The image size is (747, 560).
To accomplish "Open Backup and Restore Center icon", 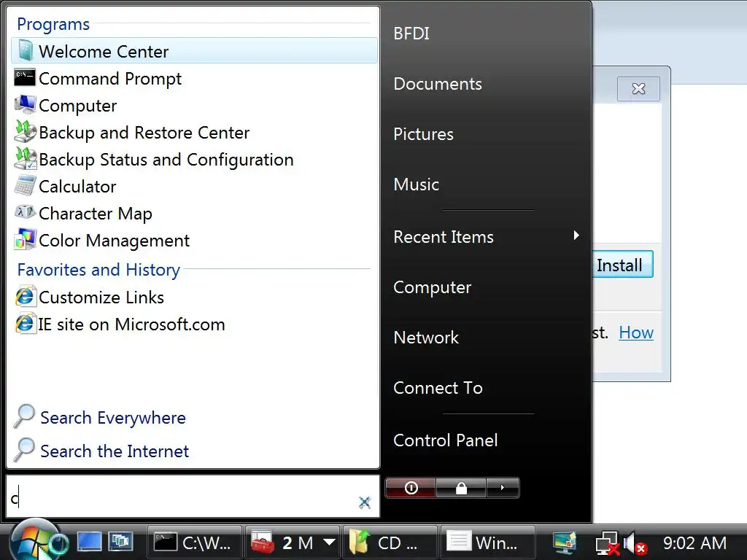I will pyautogui.click(x=25, y=131).
